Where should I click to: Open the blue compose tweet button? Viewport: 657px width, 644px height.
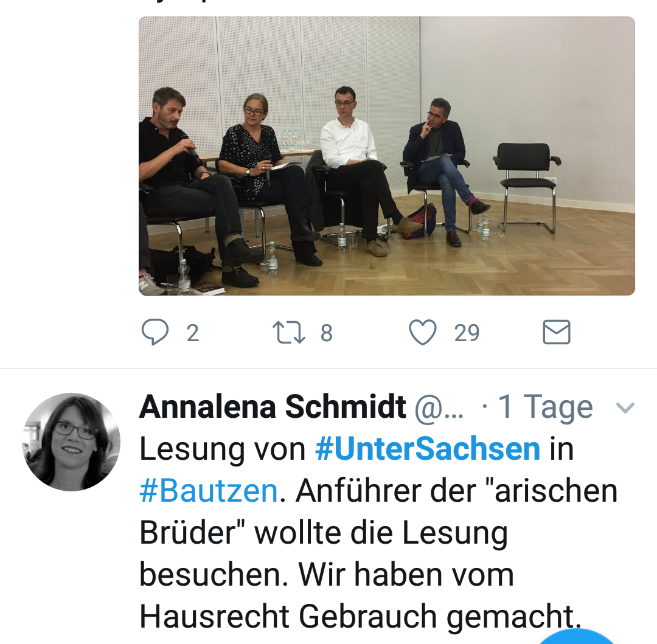576,636
